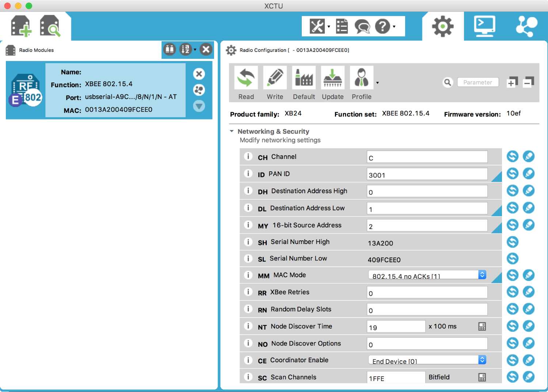Select the XBEE 802.15.4 module card
Viewport: 548px width, 392px height.
pyautogui.click(x=109, y=90)
